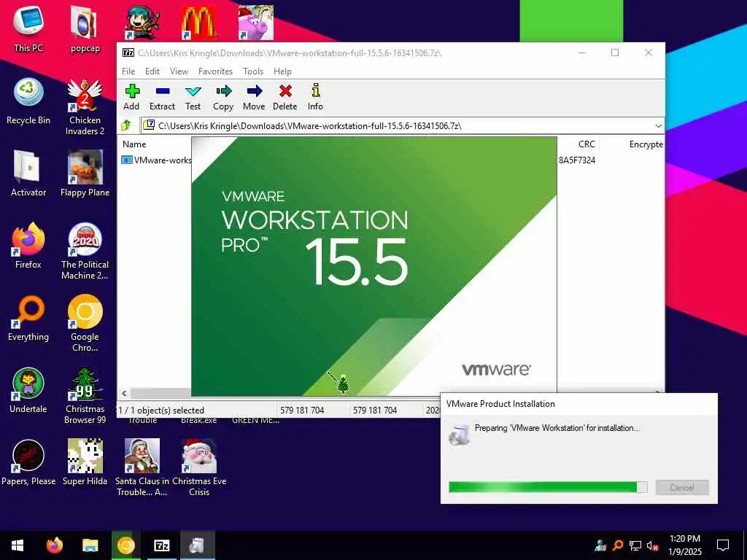
Task: Select the Super Hilda desktop shortcut
Action: [85, 462]
